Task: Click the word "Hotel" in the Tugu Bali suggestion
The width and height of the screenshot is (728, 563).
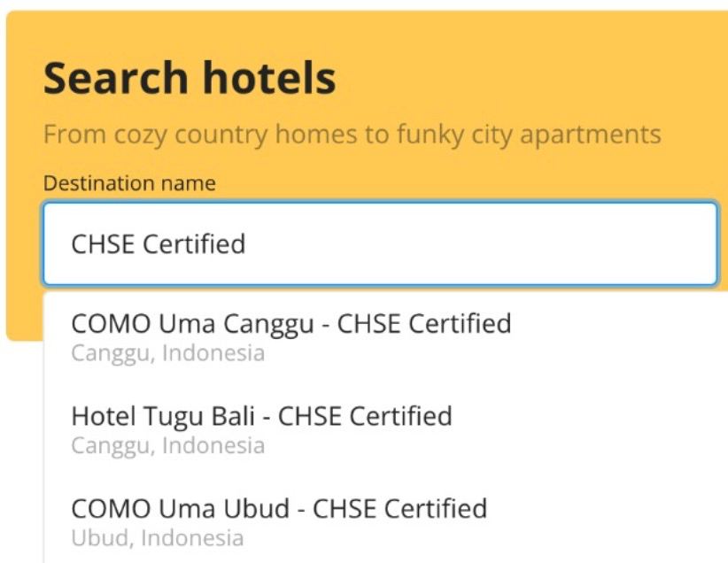Action: pos(99,417)
